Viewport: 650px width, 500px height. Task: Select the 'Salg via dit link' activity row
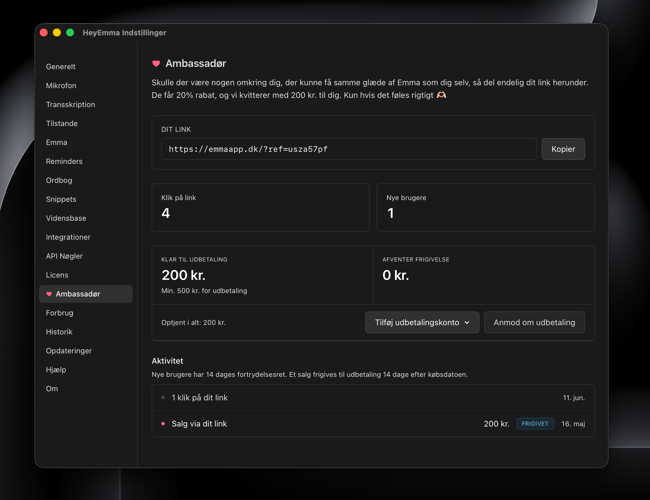pos(373,424)
